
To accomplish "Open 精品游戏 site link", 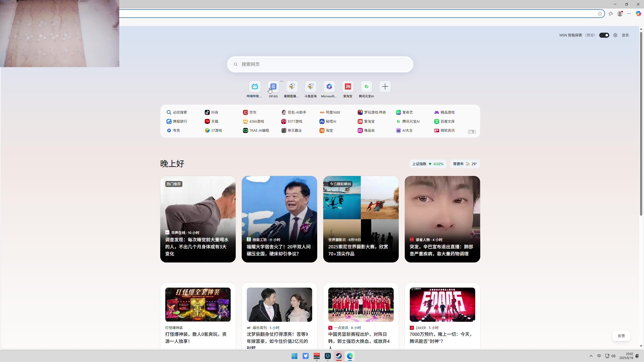I will pos(444,112).
